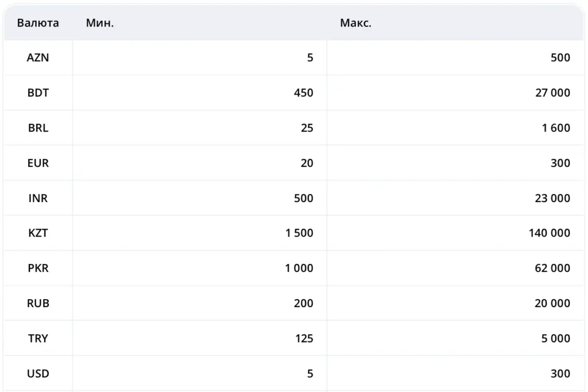Click the INR maximum value 23 000
This screenshot has height=392, width=588.
(552, 198)
